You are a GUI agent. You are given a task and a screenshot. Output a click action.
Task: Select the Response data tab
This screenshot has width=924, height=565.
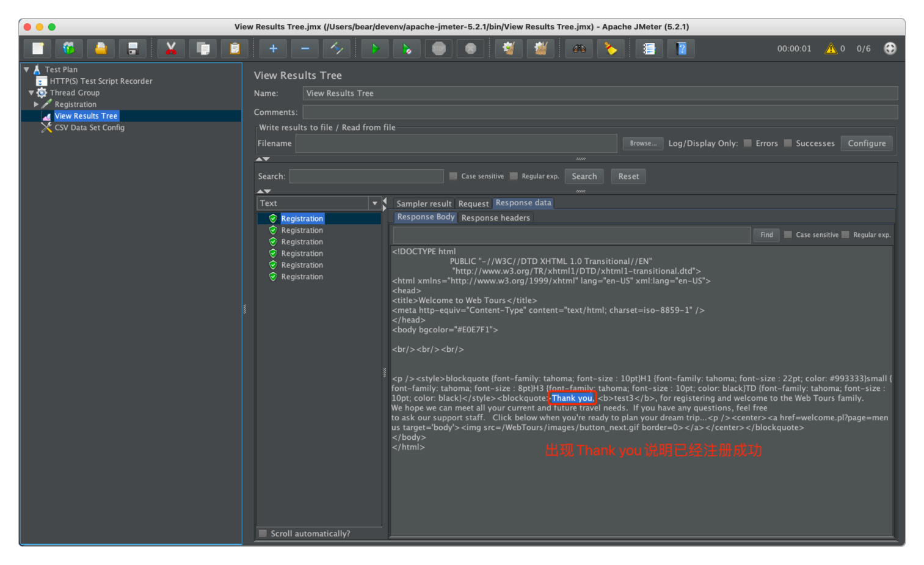[x=523, y=203]
